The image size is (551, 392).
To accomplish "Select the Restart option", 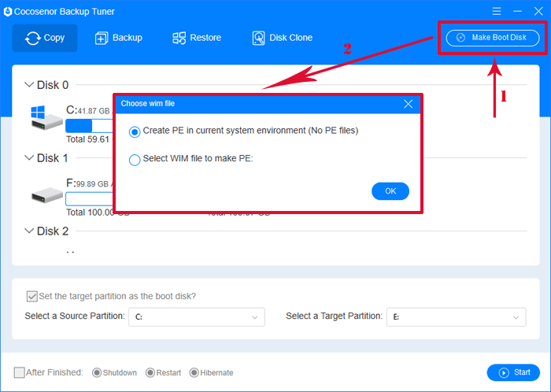I will pyautogui.click(x=150, y=372).
